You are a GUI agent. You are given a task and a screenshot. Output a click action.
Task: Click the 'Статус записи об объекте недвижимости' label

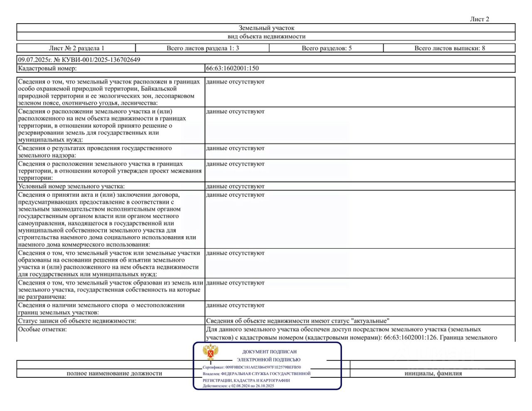pos(77,321)
